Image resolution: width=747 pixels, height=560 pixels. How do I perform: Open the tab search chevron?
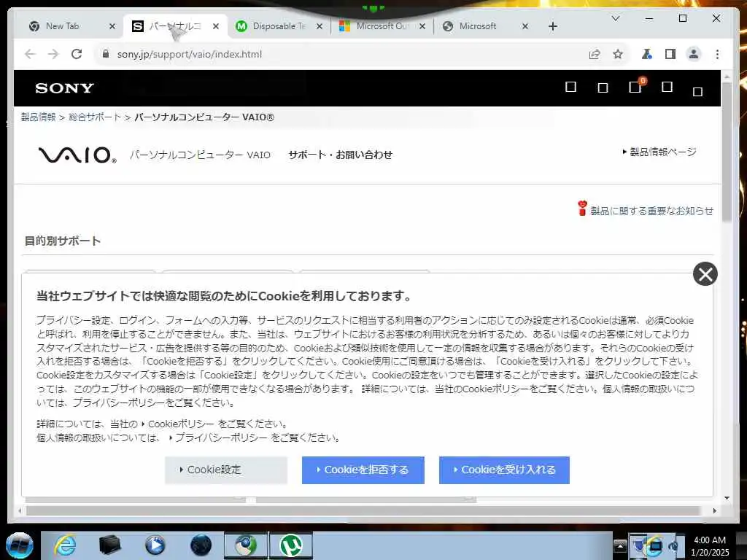click(x=616, y=18)
